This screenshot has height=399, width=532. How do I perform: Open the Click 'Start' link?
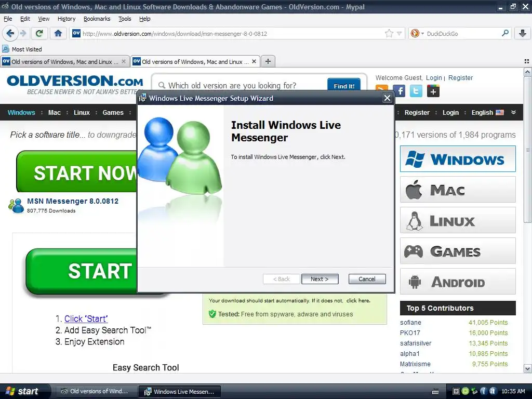click(86, 318)
